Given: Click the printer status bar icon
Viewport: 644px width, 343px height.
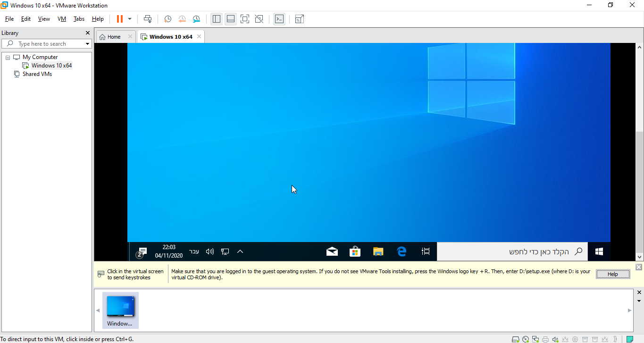Looking at the screenshot, I should [545, 339].
